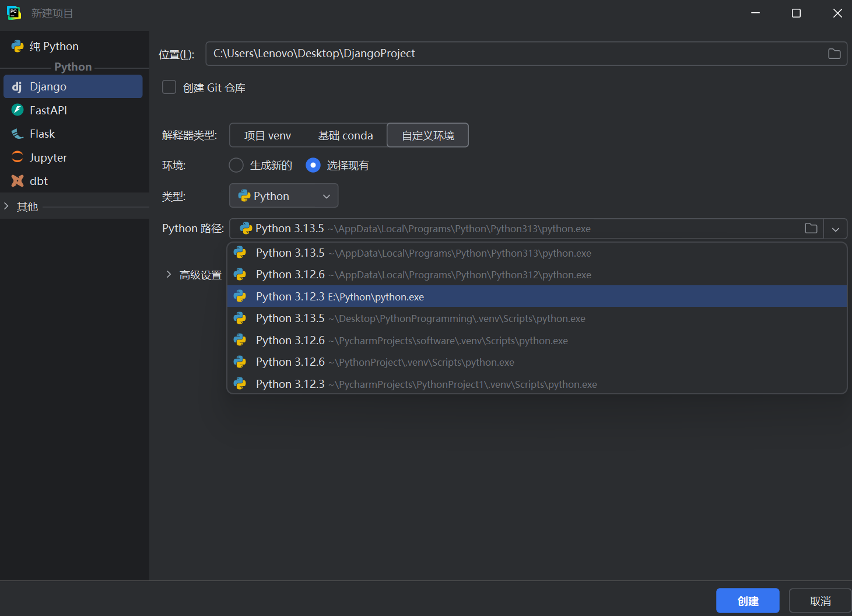The image size is (852, 616).
Task: Choose Python 3.13.5 Python313 python.exe
Action: coord(537,253)
